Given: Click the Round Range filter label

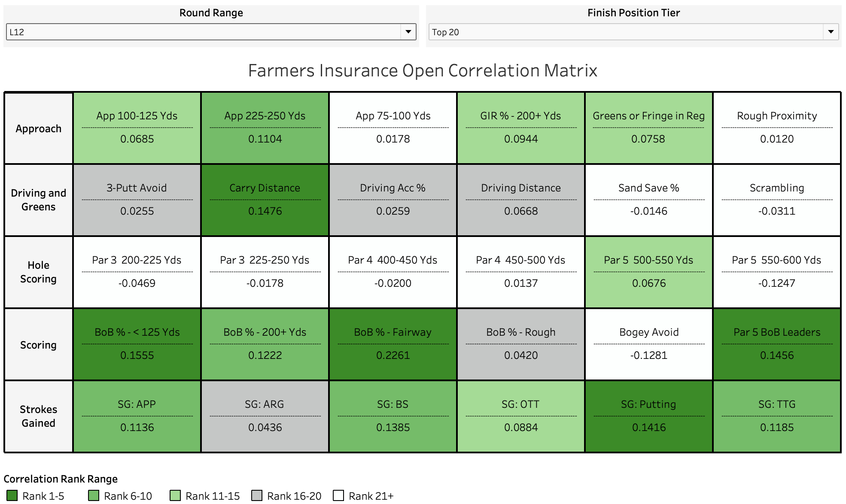Looking at the screenshot, I should tap(211, 13).
